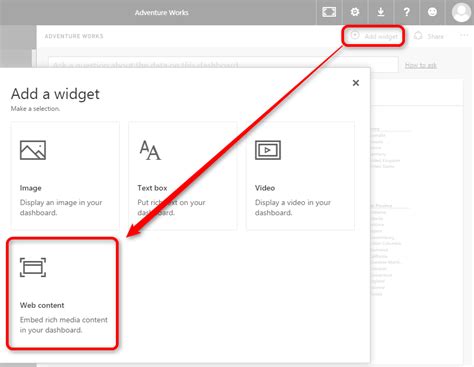Select the Video widget tile
Screen dimensions: 474x367
pyautogui.click(x=300, y=176)
